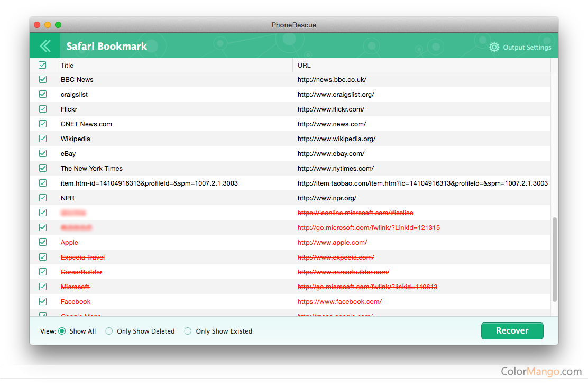Uncheck the Wikipedia bookmark checkbox
Viewport: 588px width, 387px height.
click(43, 139)
